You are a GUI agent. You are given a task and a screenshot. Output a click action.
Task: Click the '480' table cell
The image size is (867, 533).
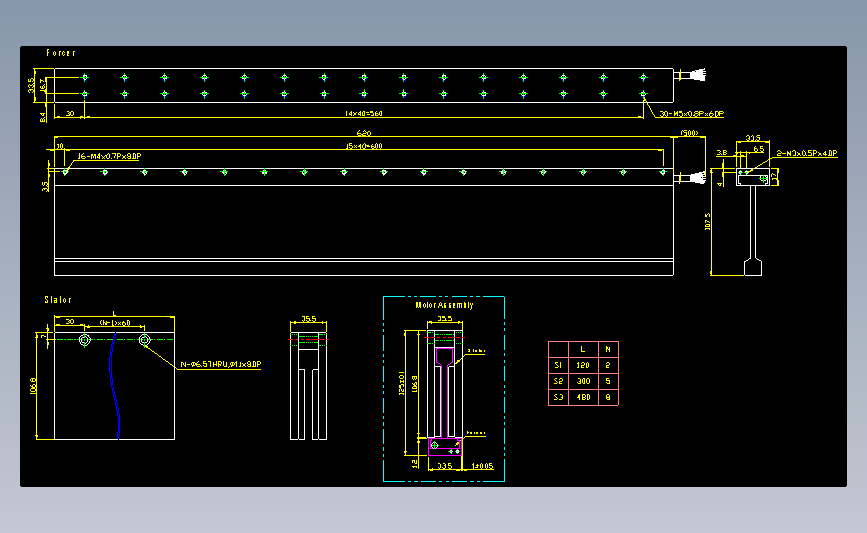pos(583,398)
